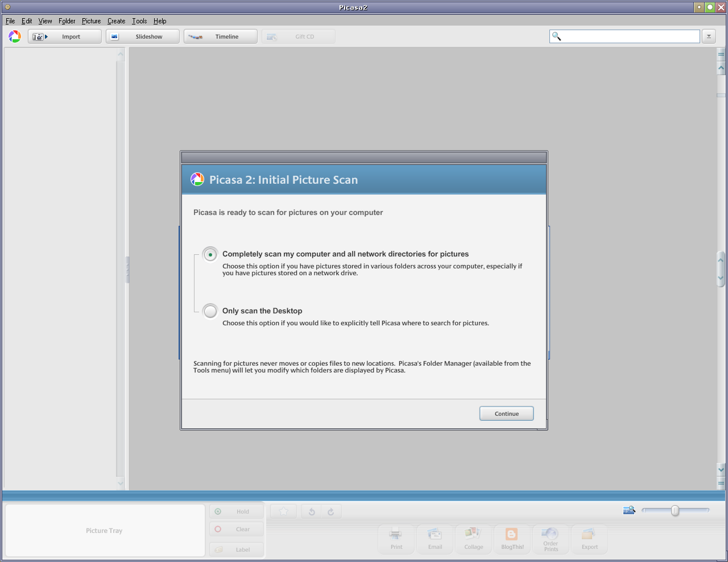Image resolution: width=728 pixels, height=562 pixels.
Task: Minimize the Picasa2 window
Action: 699,7
